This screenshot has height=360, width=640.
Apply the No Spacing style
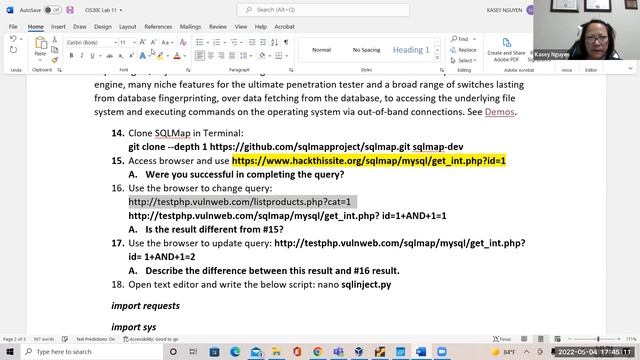tap(366, 50)
